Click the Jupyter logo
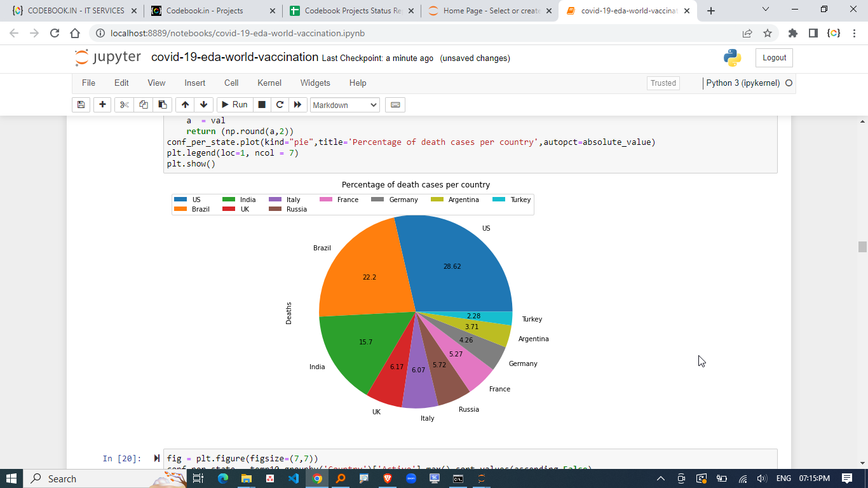This screenshot has height=488, width=868. (x=108, y=57)
